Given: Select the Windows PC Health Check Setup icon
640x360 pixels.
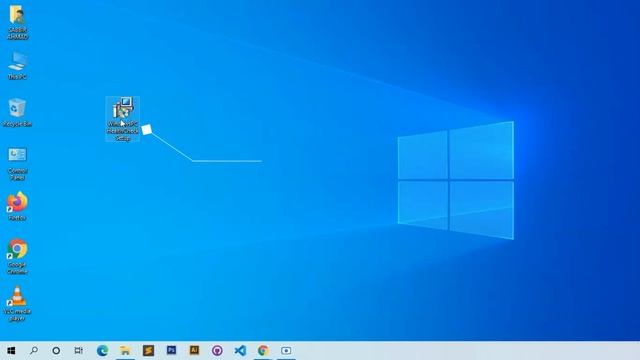Looking at the screenshot, I should coord(122,119).
